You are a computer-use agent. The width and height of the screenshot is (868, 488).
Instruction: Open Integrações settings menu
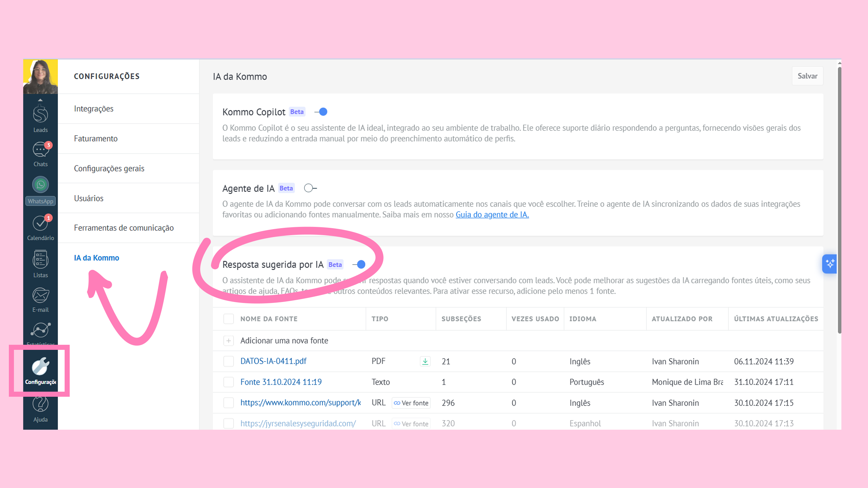coord(128,109)
